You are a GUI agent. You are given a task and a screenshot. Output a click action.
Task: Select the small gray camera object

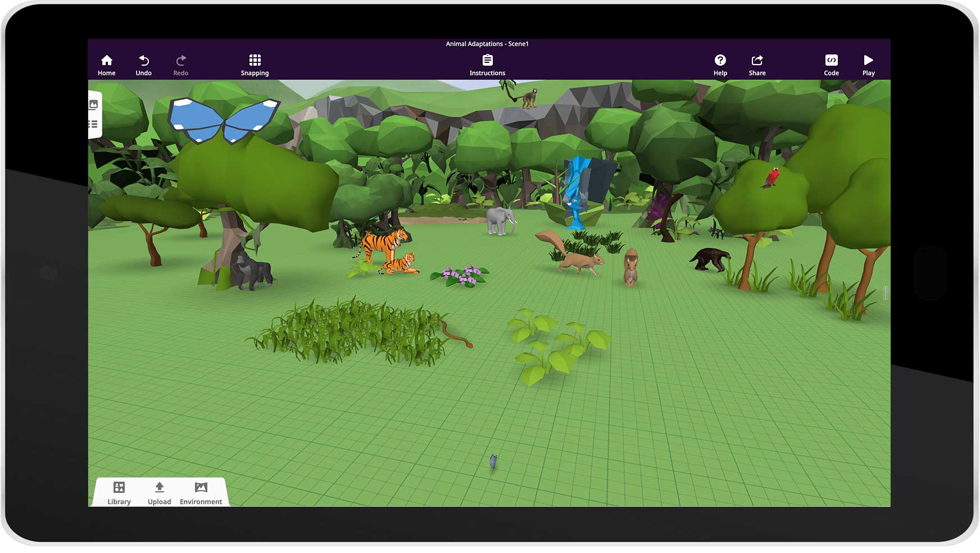point(493,461)
